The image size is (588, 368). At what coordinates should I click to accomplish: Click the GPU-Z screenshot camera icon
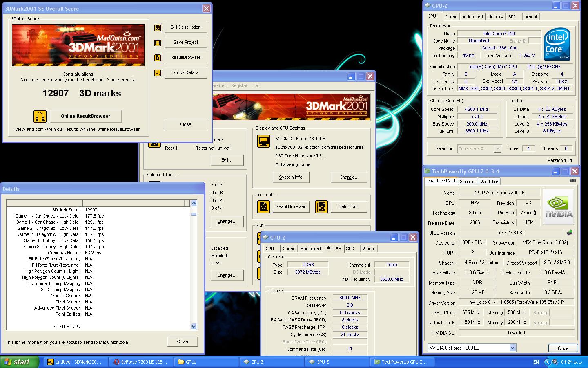[x=573, y=180]
